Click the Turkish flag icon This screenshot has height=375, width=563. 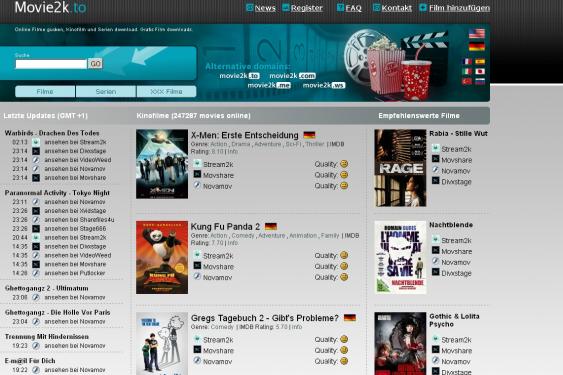[467, 81]
